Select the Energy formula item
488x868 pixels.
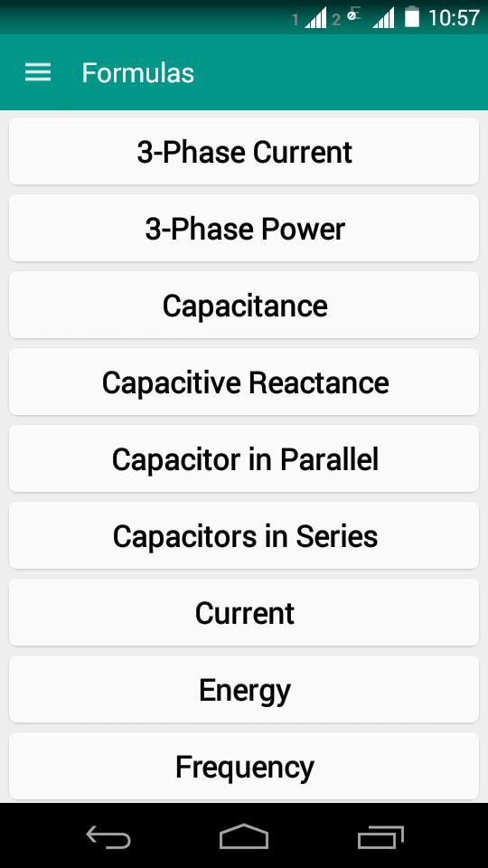(x=244, y=690)
